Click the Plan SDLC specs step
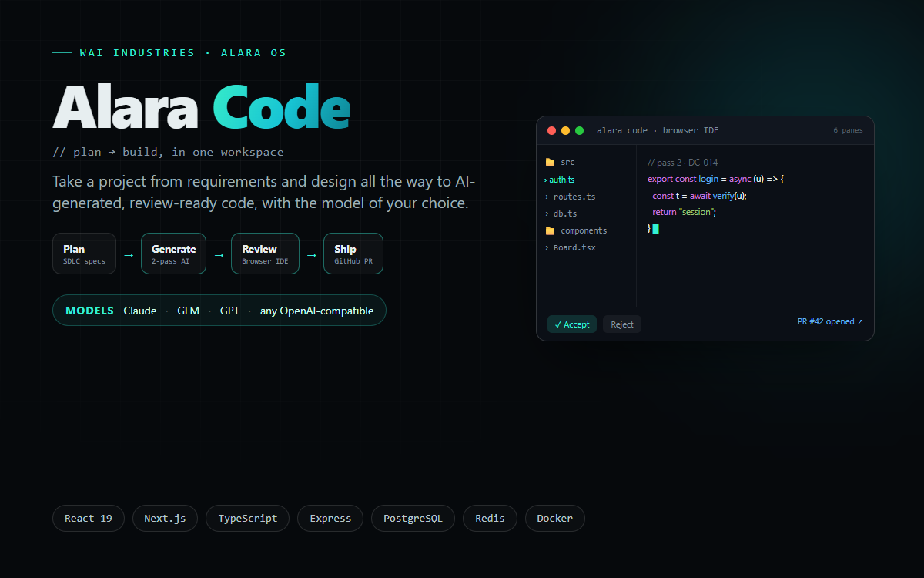The height and width of the screenshot is (578, 924). [85, 254]
